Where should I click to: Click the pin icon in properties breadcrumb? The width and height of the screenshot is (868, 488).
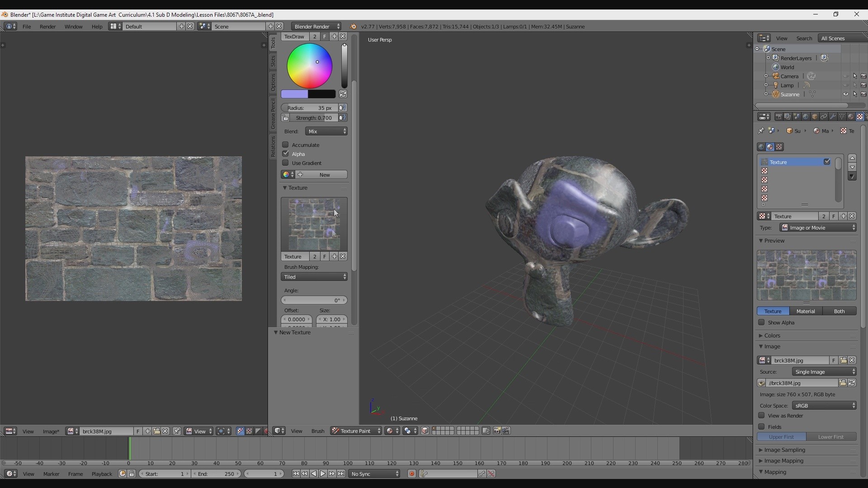[x=761, y=131]
